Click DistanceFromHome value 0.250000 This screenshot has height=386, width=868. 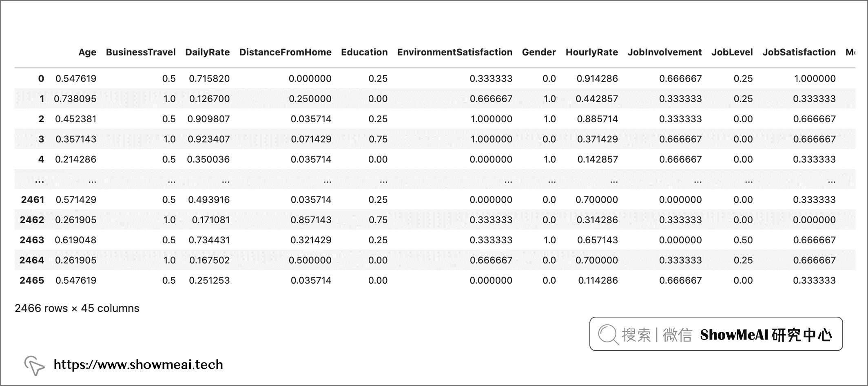pos(310,99)
